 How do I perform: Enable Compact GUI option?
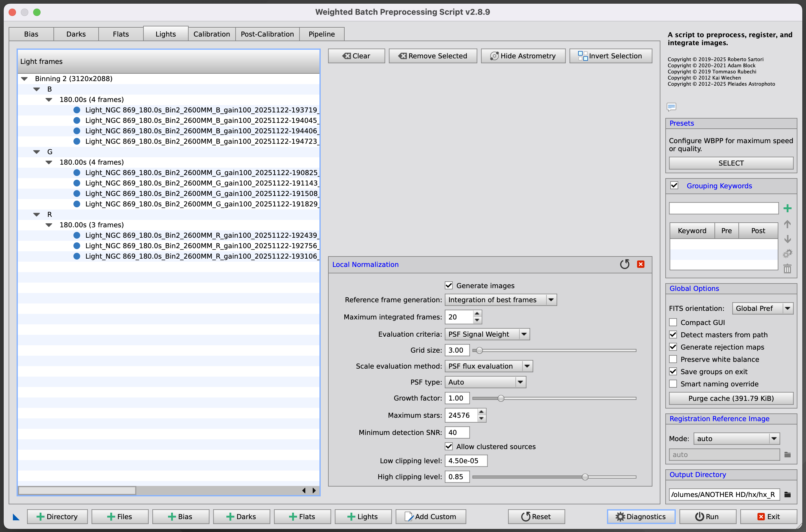pyautogui.click(x=673, y=322)
